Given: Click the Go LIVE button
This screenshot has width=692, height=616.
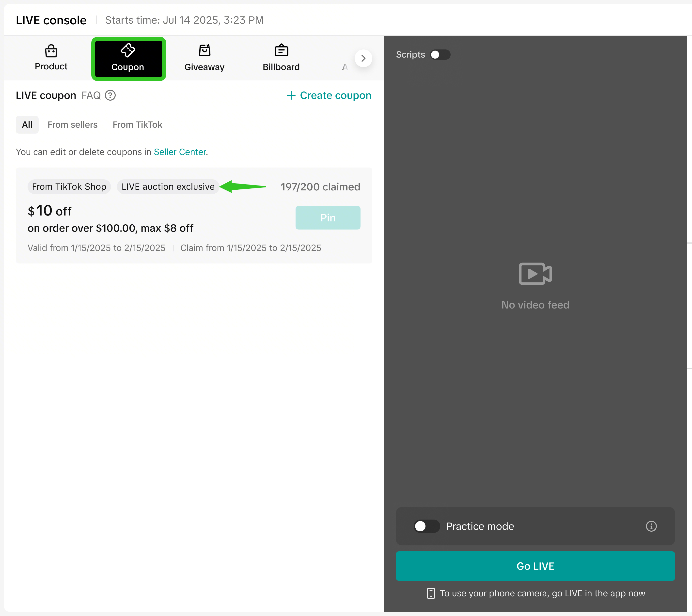Looking at the screenshot, I should [x=535, y=566].
